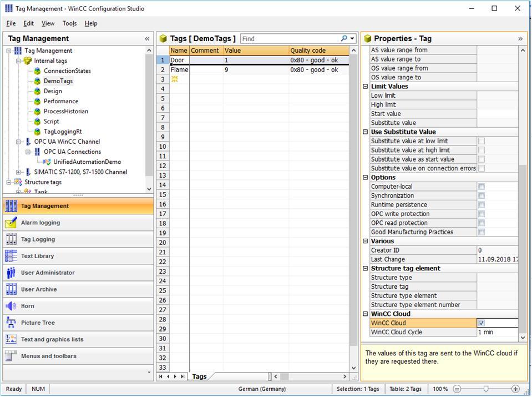532x397 pixels.
Task: Open Text Library icon
Action: [x=11, y=256]
